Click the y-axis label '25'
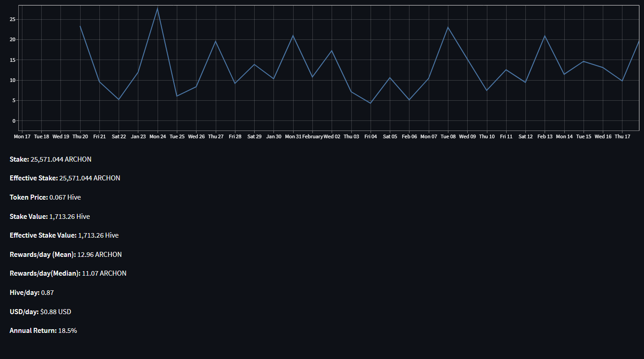Image resolution: width=644 pixels, height=359 pixels. (x=12, y=19)
